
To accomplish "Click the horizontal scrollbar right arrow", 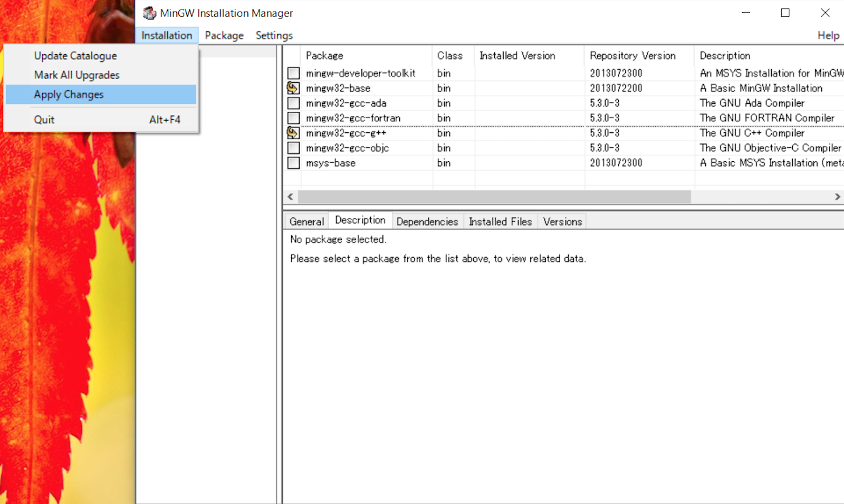I will [837, 197].
